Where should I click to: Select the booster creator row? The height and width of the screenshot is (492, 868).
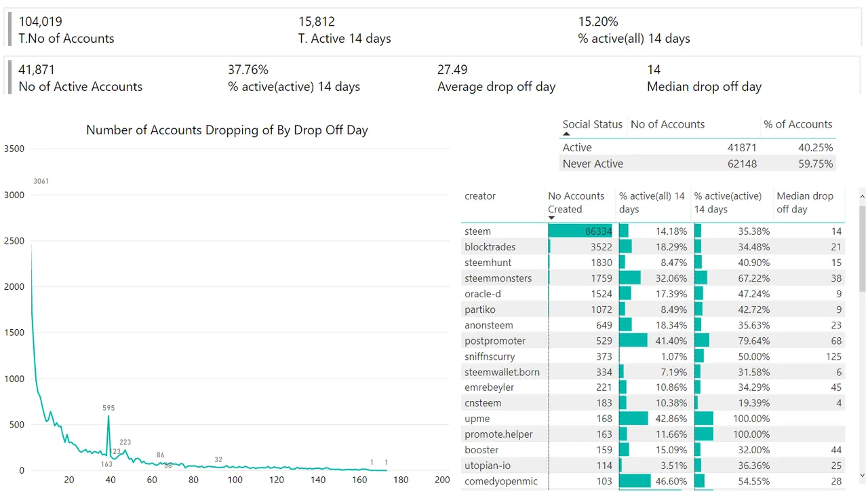coord(653,450)
